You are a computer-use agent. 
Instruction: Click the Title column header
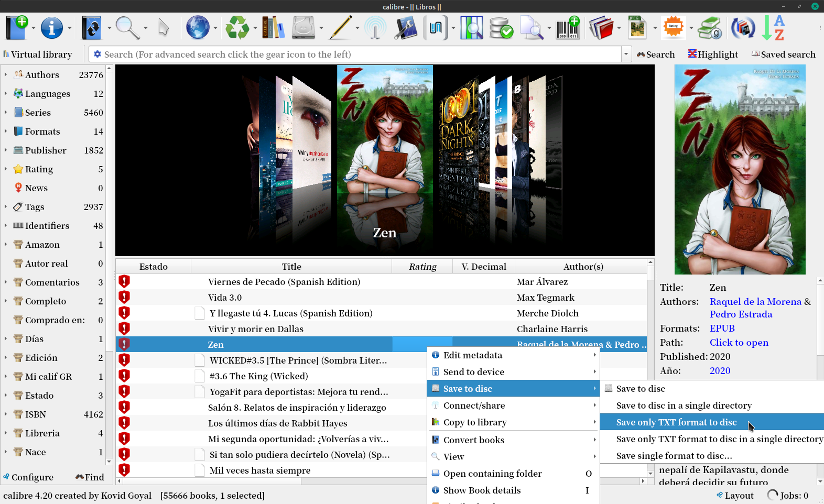coord(291,266)
